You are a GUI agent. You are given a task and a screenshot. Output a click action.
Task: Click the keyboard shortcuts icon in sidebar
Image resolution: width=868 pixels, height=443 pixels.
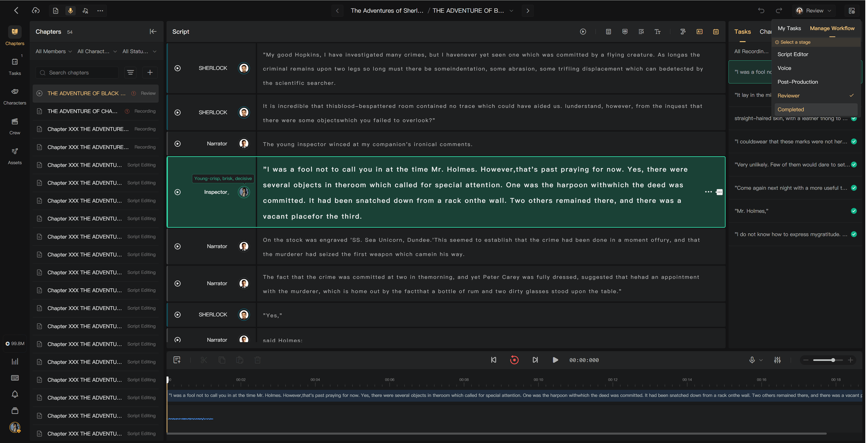pyautogui.click(x=15, y=378)
